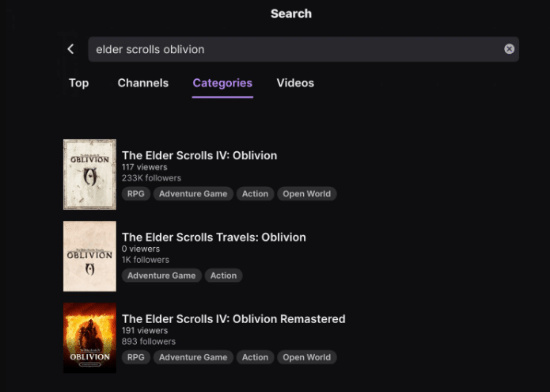Select the Categories tab

point(222,83)
